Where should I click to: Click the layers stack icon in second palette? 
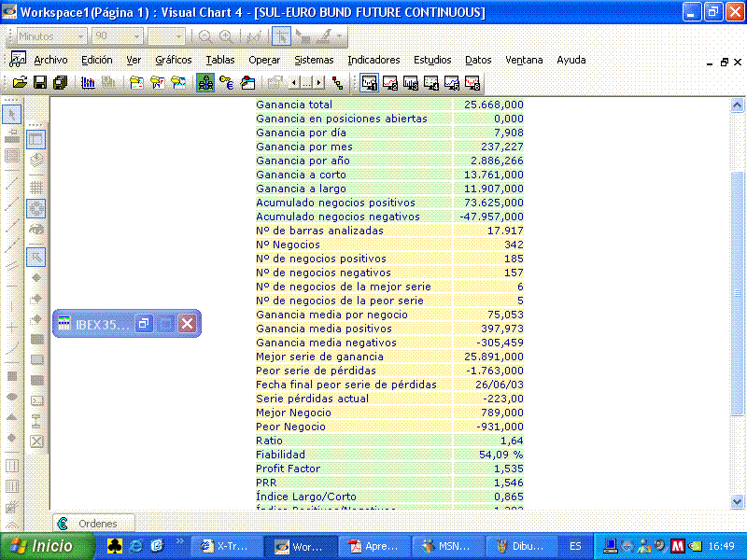coord(36,160)
